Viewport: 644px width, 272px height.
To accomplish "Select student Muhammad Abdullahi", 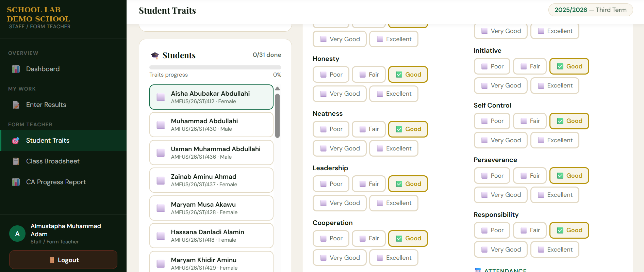I will coord(211,125).
